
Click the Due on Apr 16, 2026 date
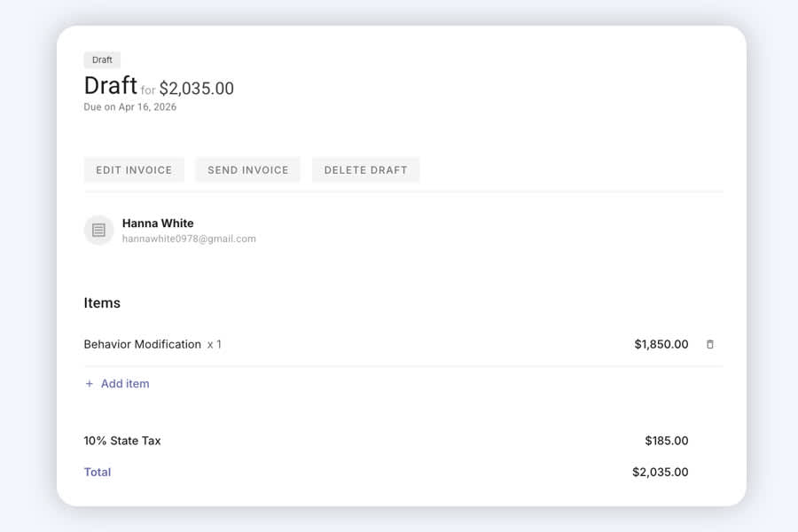pyautogui.click(x=130, y=107)
